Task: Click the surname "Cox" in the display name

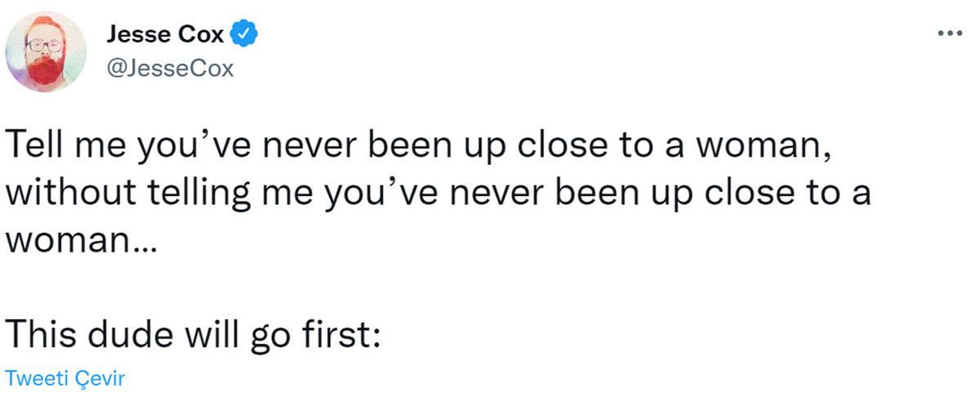Action: tap(206, 34)
